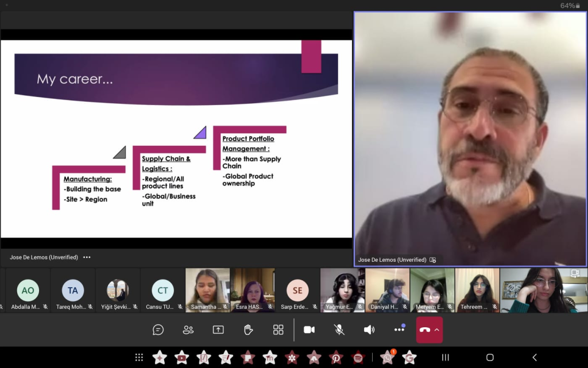Toggle the camera on or off
This screenshot has height=368, width=588.
point(309,330)
